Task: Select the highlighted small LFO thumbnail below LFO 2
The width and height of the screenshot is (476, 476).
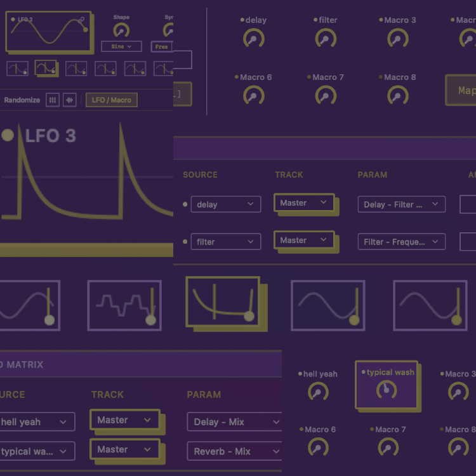Action: tap(46, 67)
